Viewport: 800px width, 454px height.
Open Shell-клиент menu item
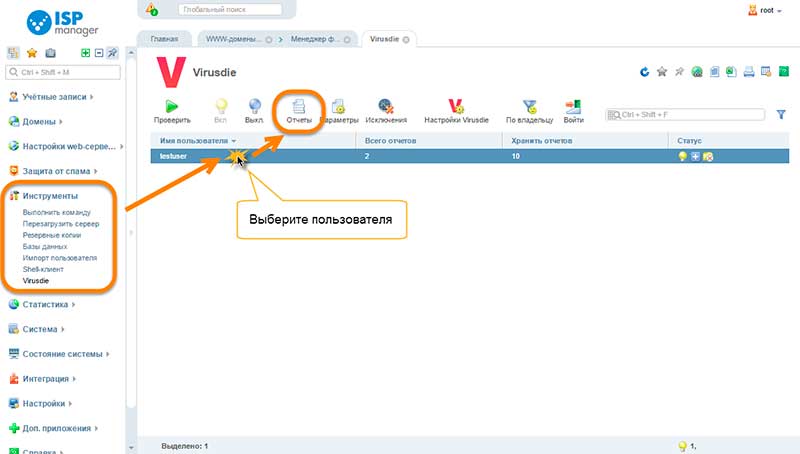(x=43, y=269)
